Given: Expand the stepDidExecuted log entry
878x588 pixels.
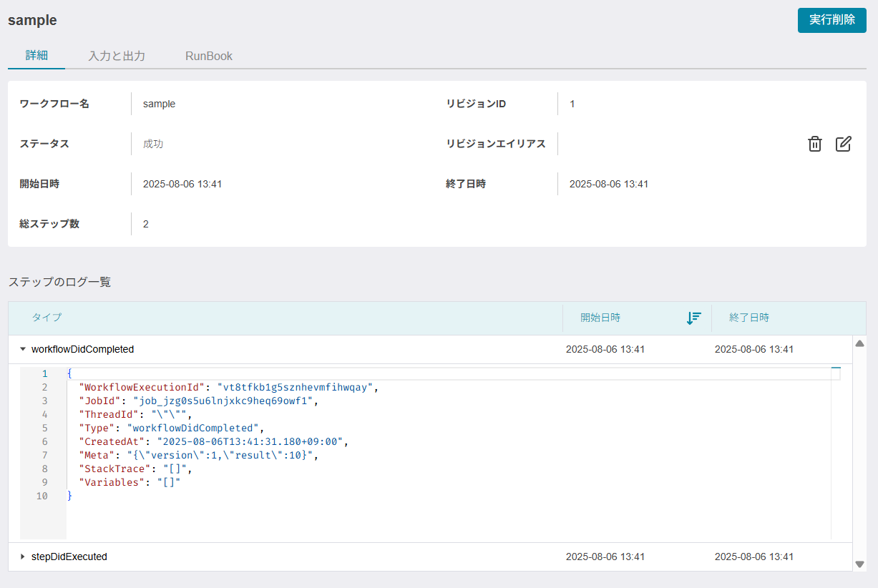Looking at the screenshot, I should [x=23, y=557].
